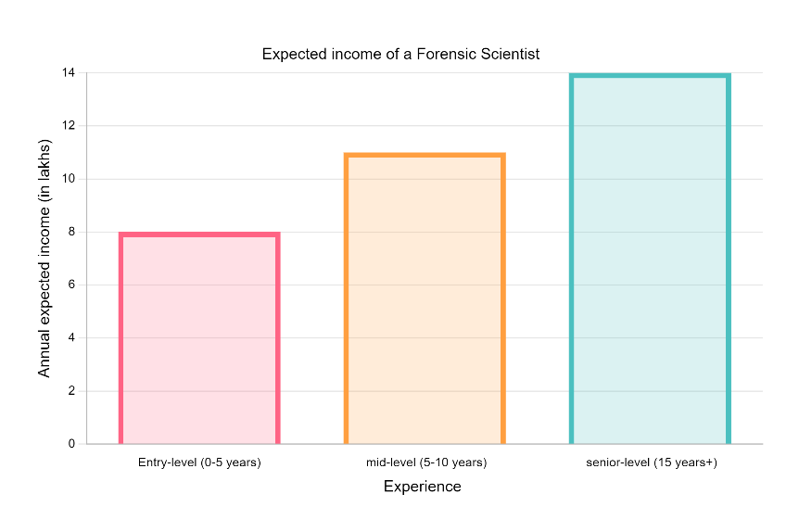Click the y-axis tick value 12

[69, 125]
